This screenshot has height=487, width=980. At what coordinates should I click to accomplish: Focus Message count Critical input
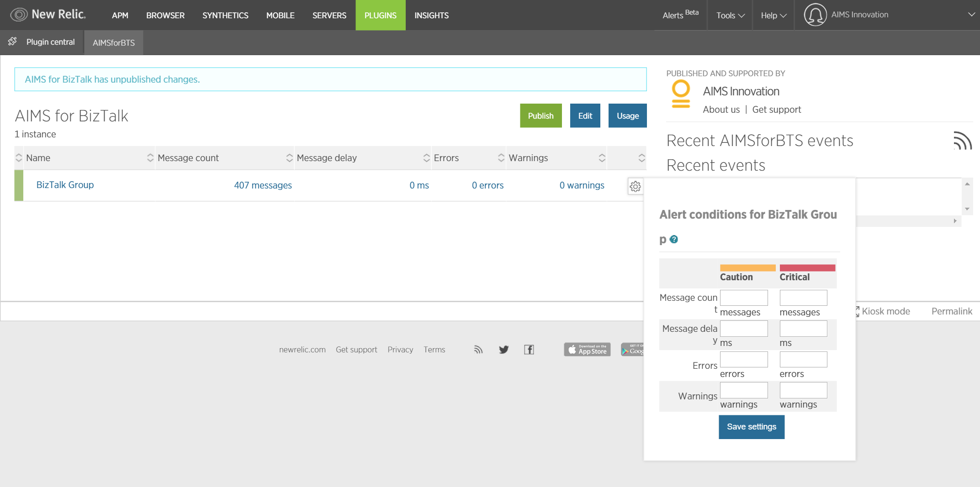(x=803, y=298)
